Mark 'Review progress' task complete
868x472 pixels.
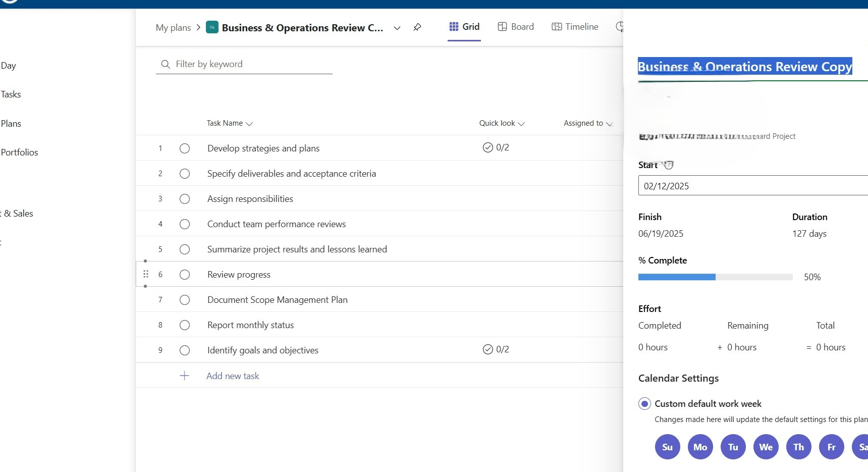(185, 275)
